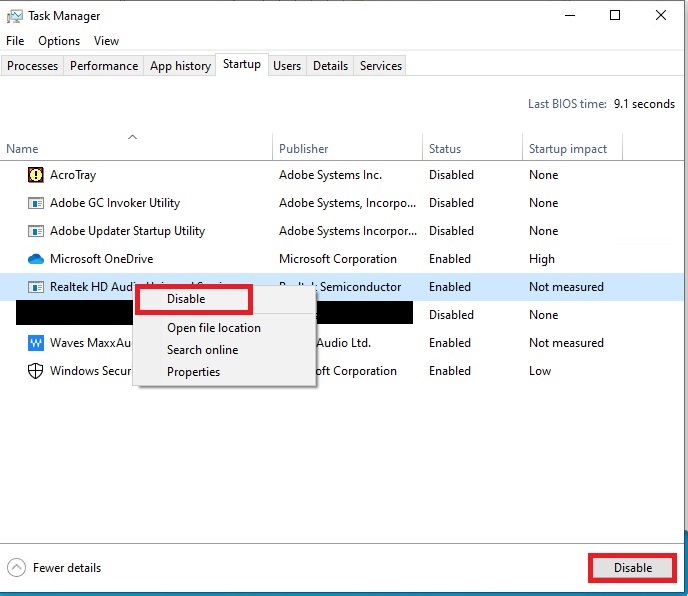This screenshot has height=596, width=688.
Task: Choose Properties in the context menu
Action: (x=194, y=372)
